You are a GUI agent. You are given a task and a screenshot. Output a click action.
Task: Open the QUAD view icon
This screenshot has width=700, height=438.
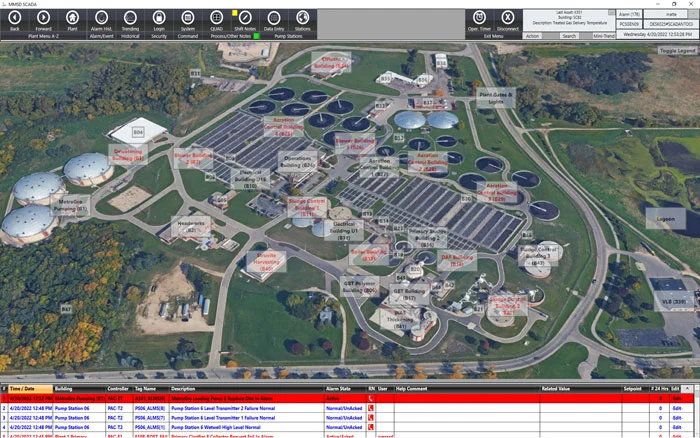click(x=217, y=17)
